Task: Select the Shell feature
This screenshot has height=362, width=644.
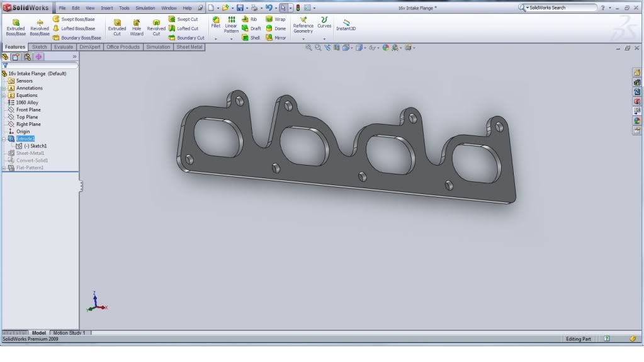Action: 251,37
